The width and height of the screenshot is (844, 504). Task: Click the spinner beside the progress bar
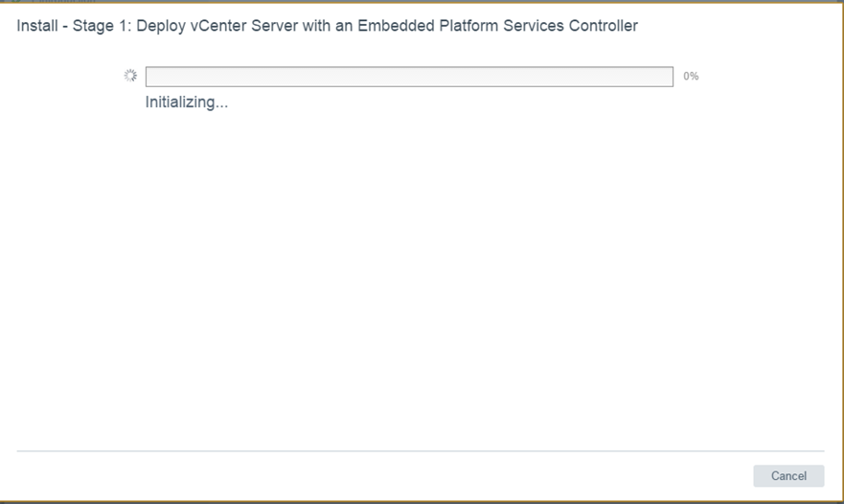[x=130, y=76]
